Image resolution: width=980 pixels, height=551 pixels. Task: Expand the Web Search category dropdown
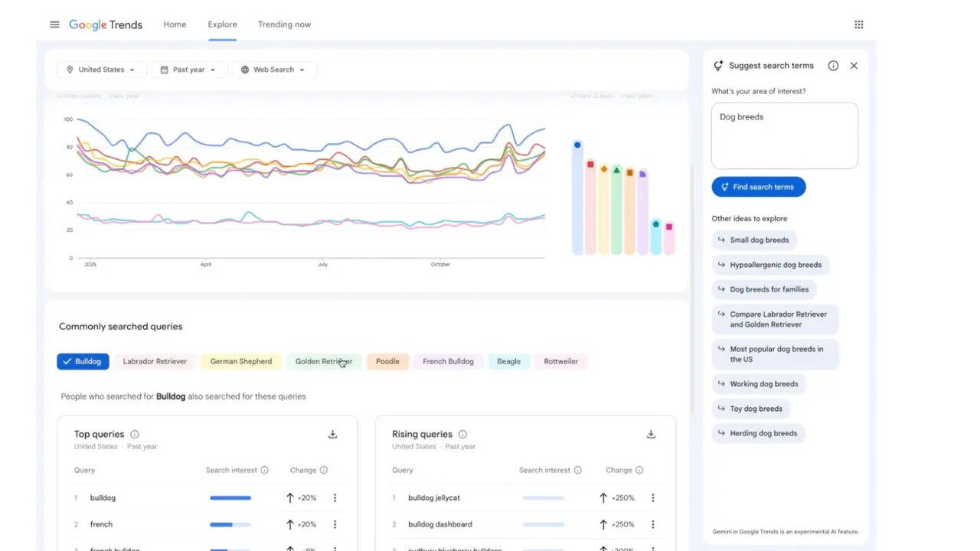pyautogui.click(x=274, y=69)
